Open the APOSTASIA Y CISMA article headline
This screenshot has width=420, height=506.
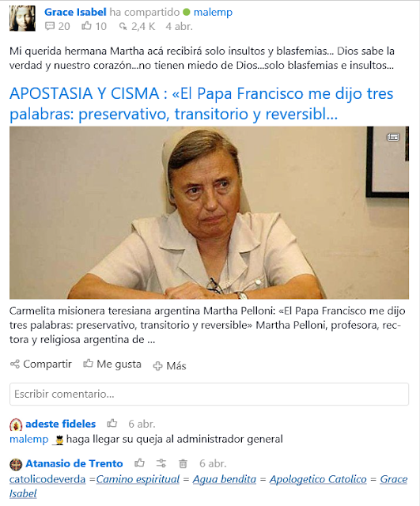pyautogui.click(x=202, y=104)
